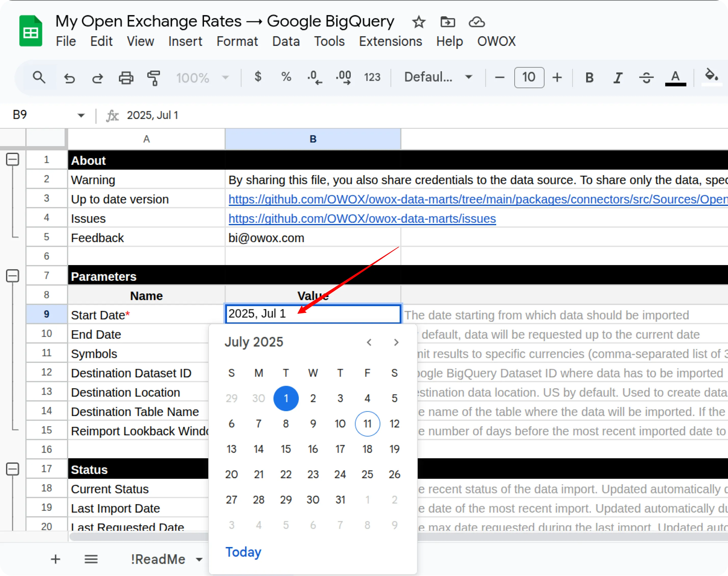This screenshot has height=576, width=728.
Task: Select column A header
Action: click(146, 139)
